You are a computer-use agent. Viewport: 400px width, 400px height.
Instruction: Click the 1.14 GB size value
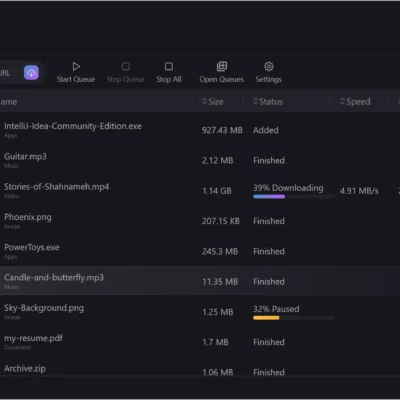click(217, 191)
